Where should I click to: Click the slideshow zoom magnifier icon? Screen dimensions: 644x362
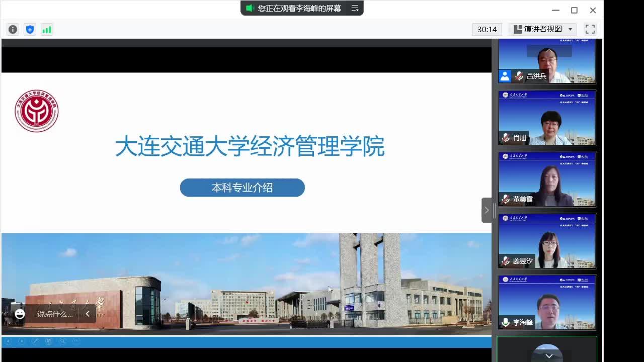click(x=62, y=341)
